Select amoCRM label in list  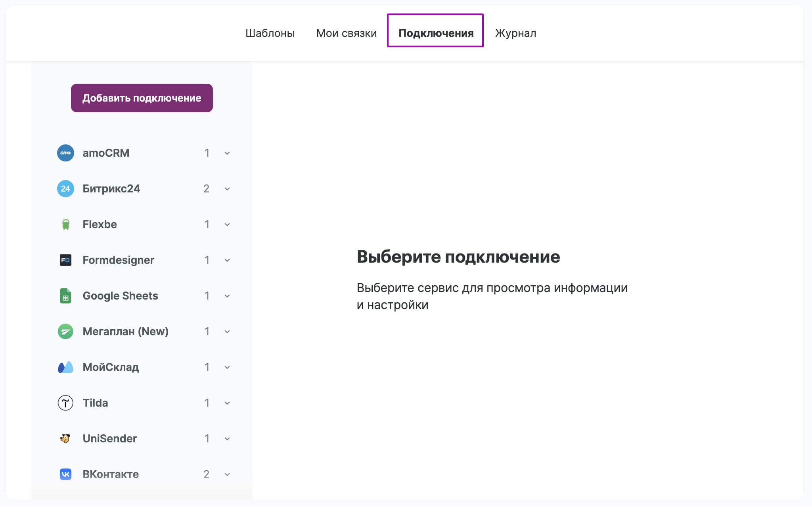click(106, 153)
